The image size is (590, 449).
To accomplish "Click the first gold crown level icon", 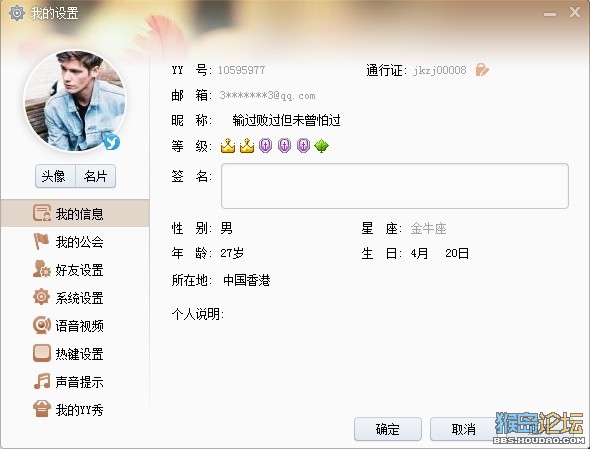I will click(228, 146).
